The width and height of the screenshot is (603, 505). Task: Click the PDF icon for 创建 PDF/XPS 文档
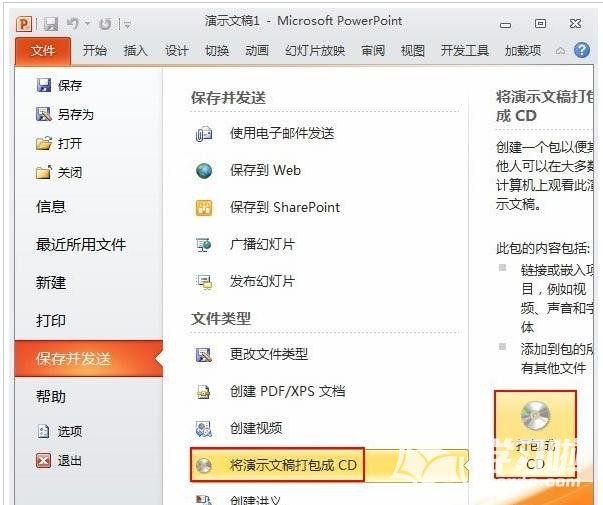point(204,392)
